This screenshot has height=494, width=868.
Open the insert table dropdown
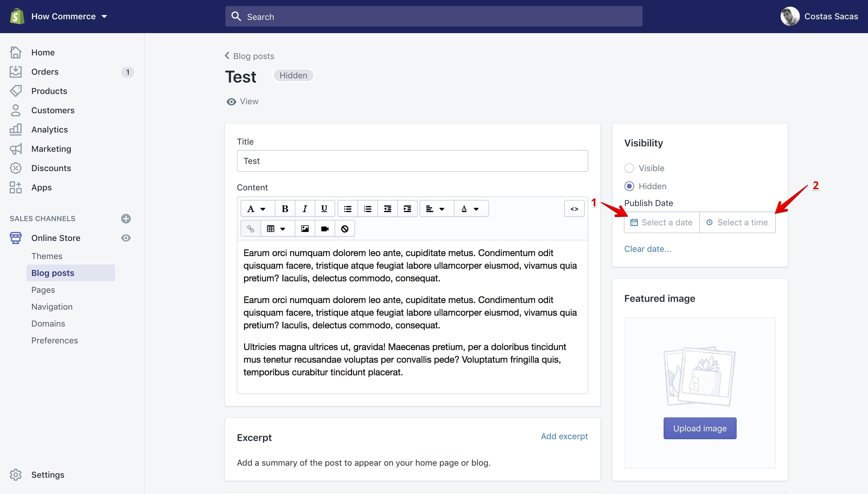pyautogui.click(x=278, y=229)
